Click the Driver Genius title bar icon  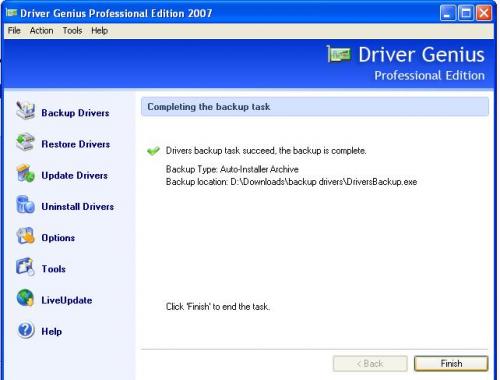11,13
